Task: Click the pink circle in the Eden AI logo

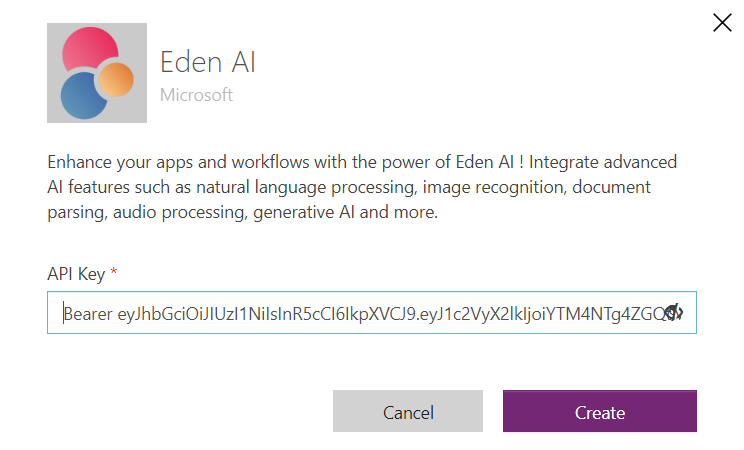Action: [x=89, y=48]
